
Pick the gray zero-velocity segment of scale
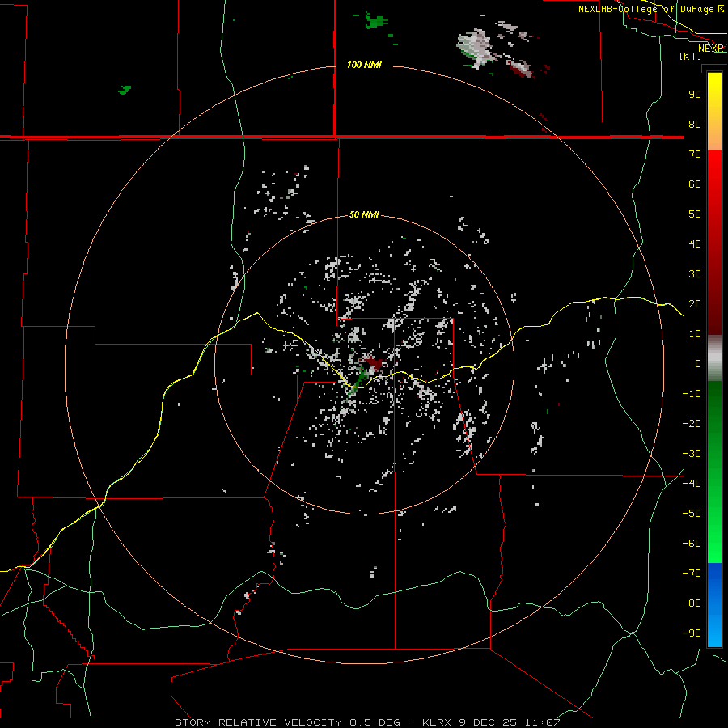pyautogui.click(x=714, y=358)
